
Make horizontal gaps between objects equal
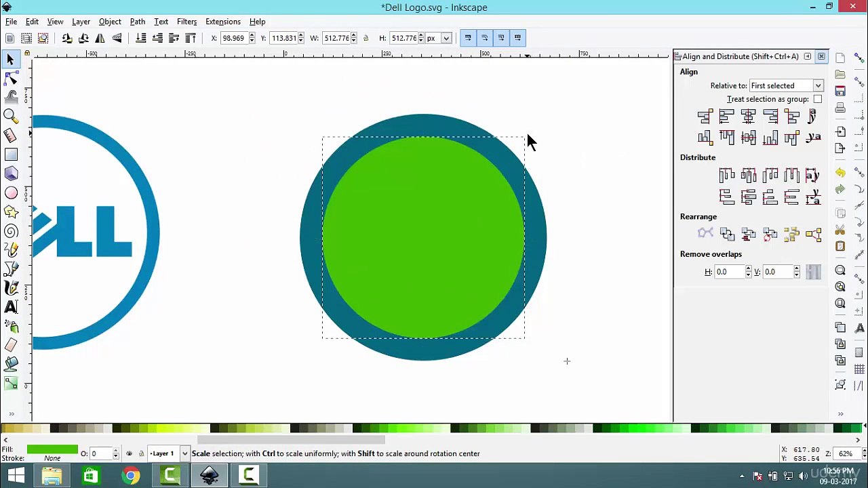pyautogui.click(x=792, y=176)
